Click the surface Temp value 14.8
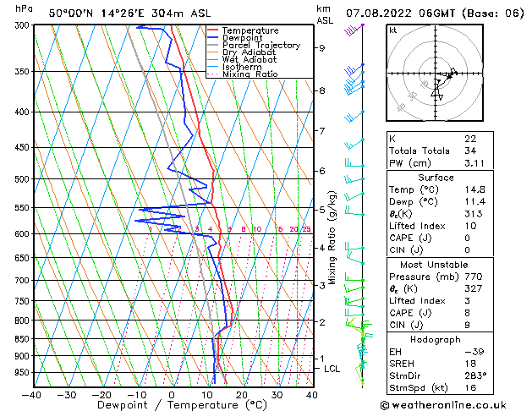Viewport: 532px width, 411px height. [475, 189]
